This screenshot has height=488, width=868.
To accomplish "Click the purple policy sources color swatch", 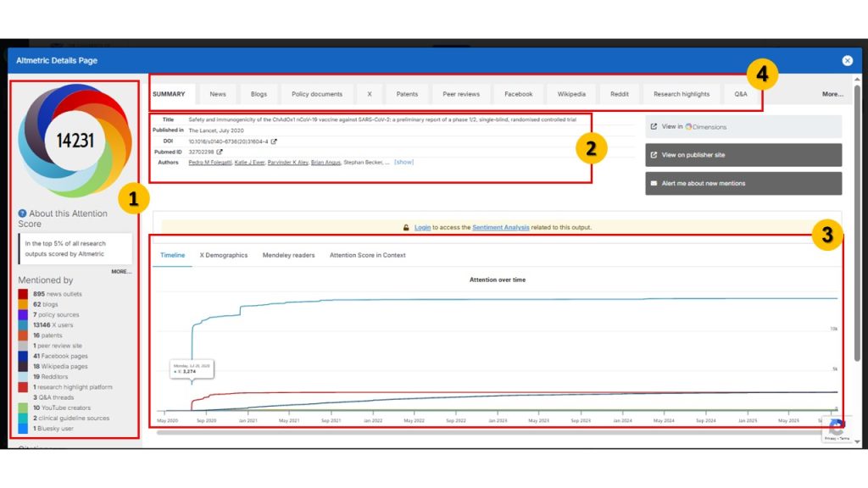I will pos(23,315).
